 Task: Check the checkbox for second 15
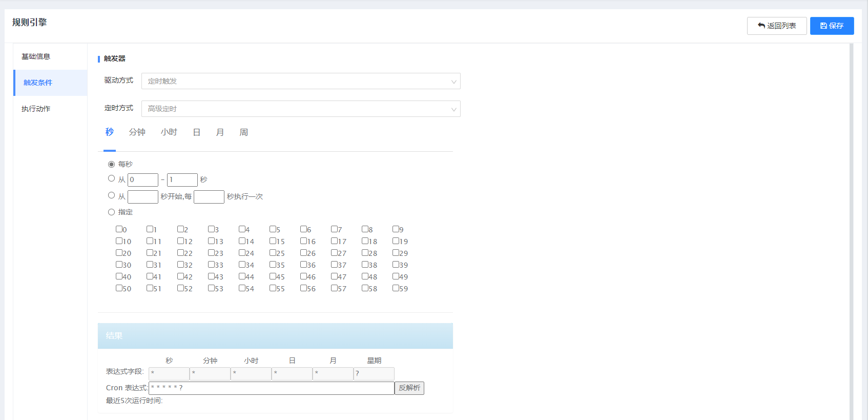pyautogui.click(x=273, y=241)
